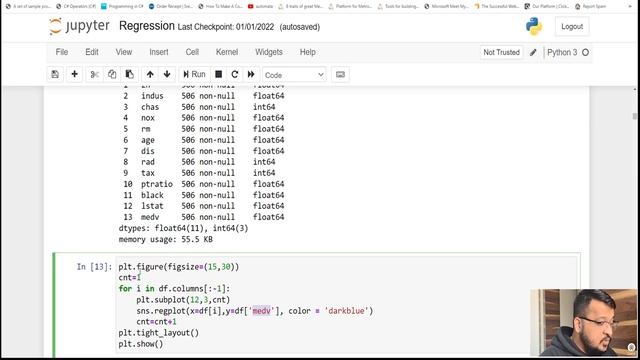This screenshot has width=640, height=360.
Task: Click the plt.tight_layout() line
Action: (159, 333)
